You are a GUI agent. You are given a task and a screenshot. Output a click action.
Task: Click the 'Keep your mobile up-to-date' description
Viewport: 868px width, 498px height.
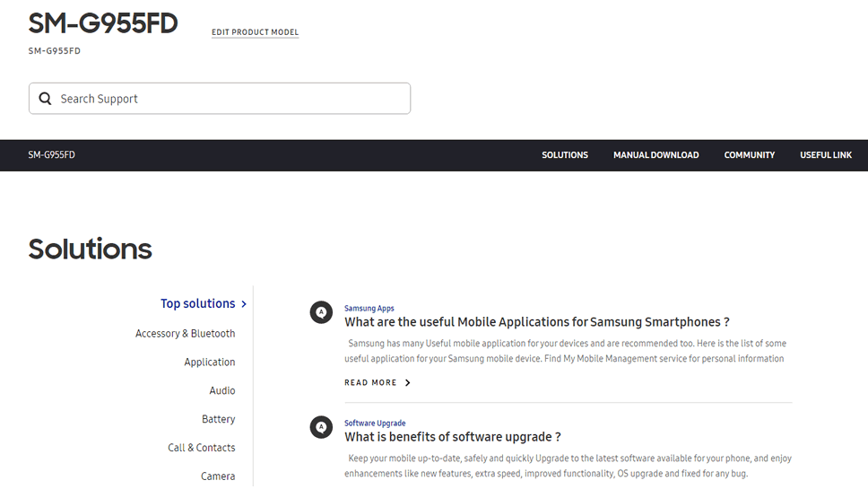point(568,466)
